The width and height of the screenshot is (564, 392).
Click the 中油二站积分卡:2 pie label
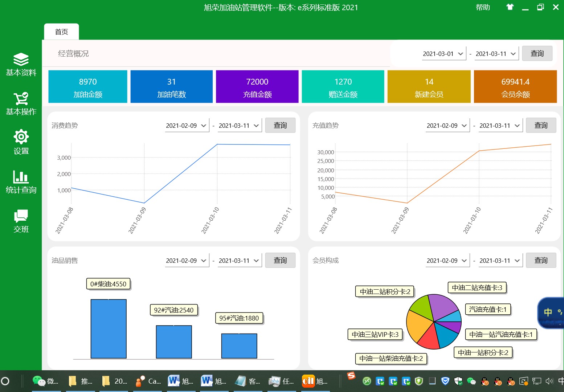(385, 291)
